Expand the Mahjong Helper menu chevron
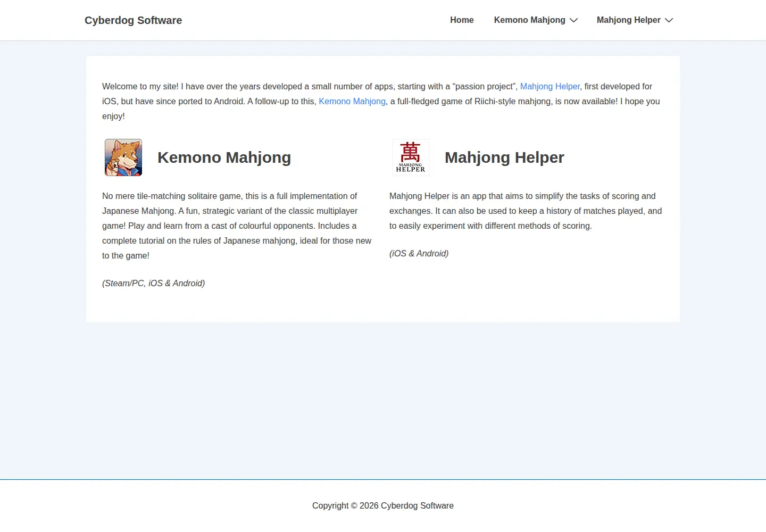 669,20
